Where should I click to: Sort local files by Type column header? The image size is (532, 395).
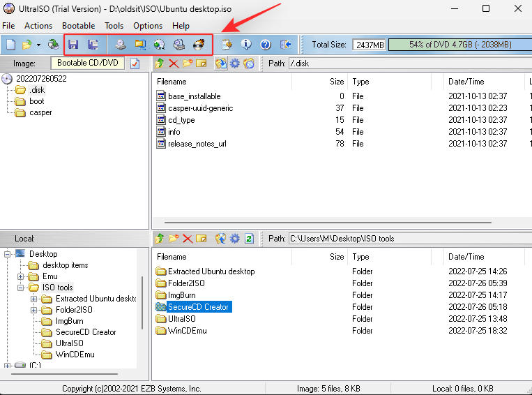click(x=389, y=257)
